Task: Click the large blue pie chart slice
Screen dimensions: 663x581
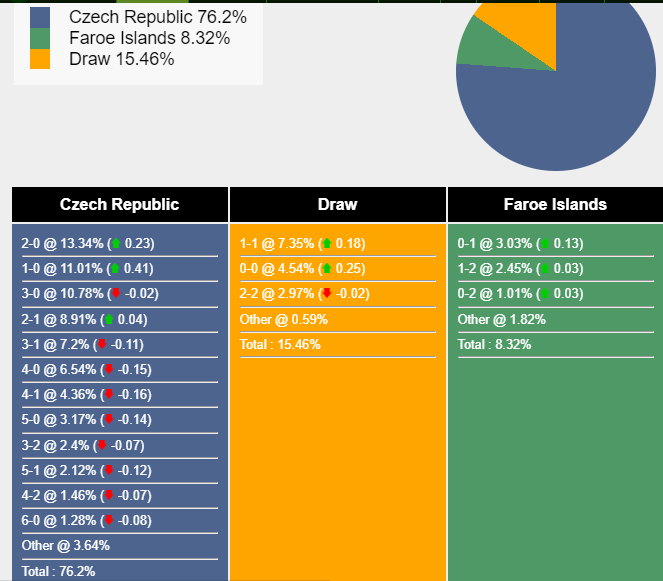Action: coord(570,110)
